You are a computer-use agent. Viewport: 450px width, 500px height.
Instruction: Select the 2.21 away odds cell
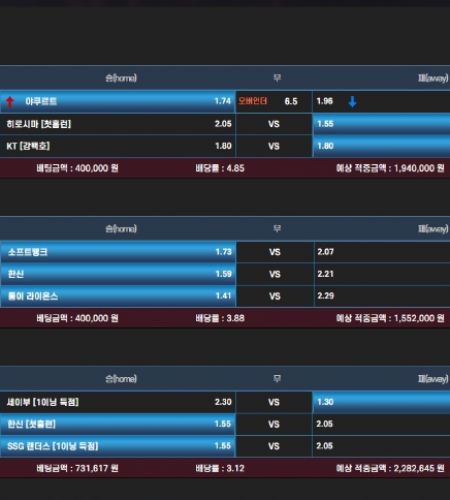click(x=382, y=274)
